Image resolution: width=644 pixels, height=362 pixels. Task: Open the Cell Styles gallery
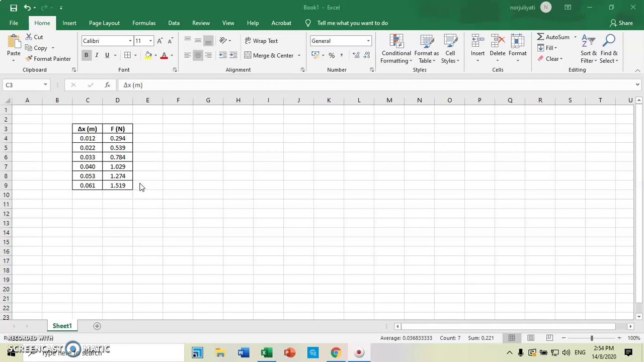click(x=450, y=49)
